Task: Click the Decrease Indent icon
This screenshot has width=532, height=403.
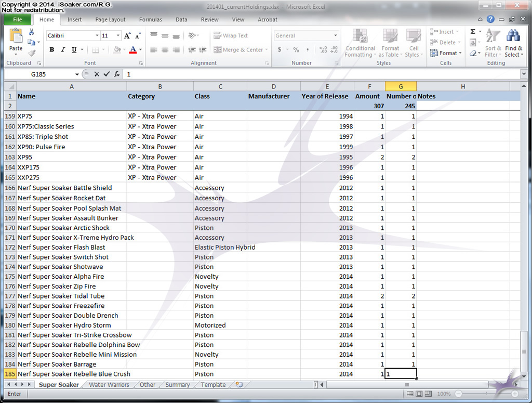Action: pyautogui.click(x=192, y=49)
